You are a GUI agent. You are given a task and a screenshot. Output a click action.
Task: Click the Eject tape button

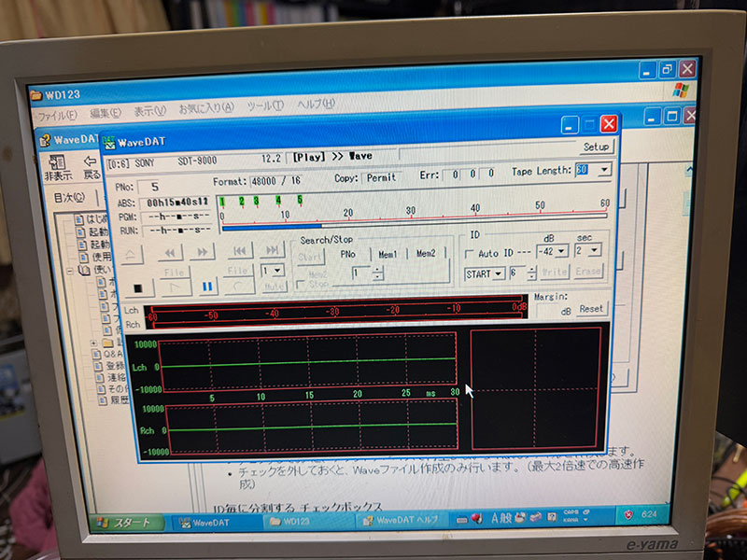pos(132,255)
